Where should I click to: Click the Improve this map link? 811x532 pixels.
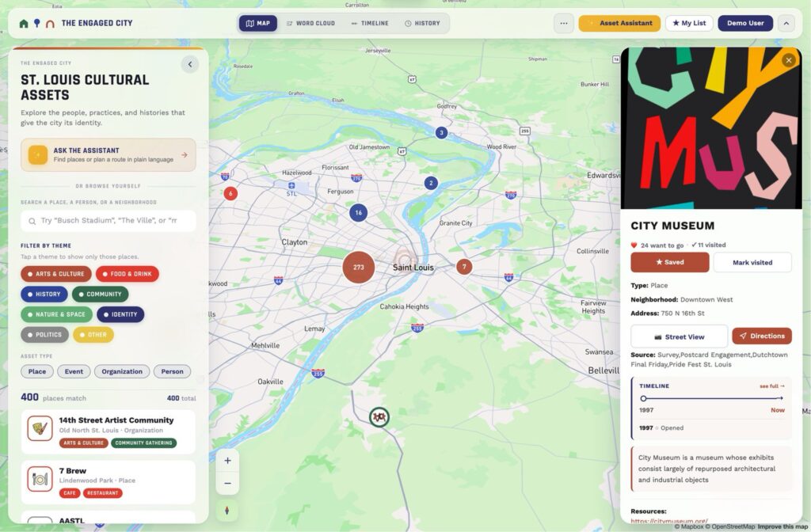pos(782,526)
